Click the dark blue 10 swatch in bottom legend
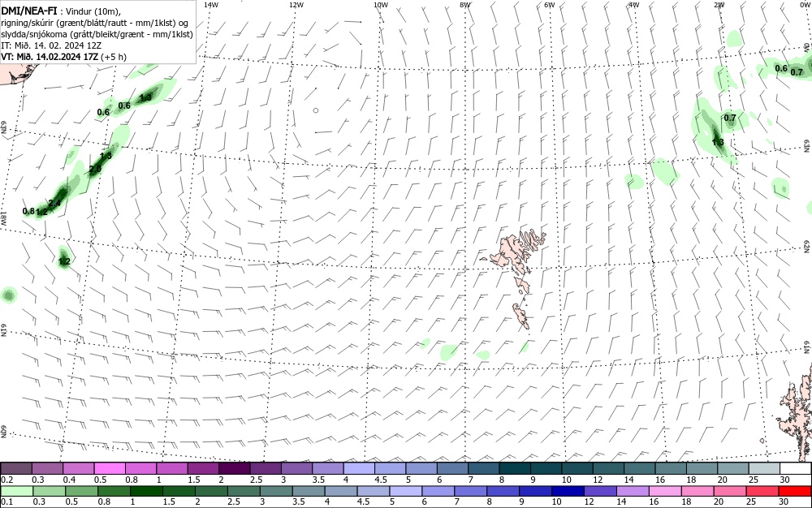The width and height of the screenshot is (812, 508). point(568,490)
